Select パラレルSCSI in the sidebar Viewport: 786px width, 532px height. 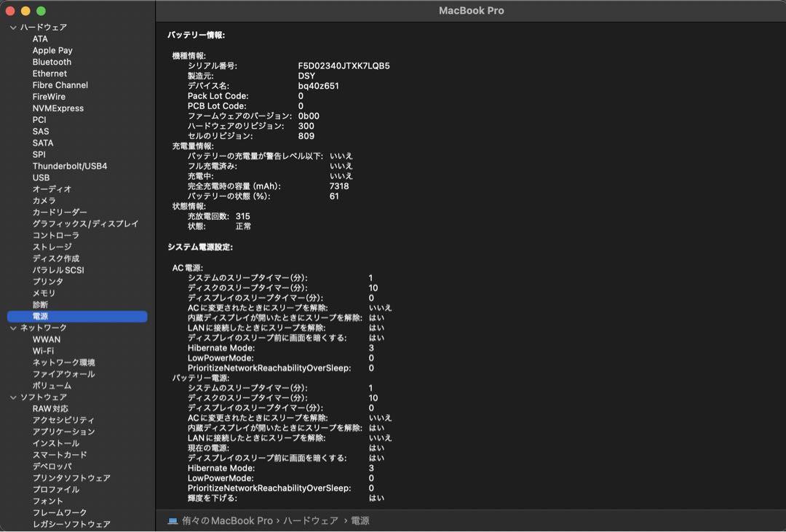[58, 269]
